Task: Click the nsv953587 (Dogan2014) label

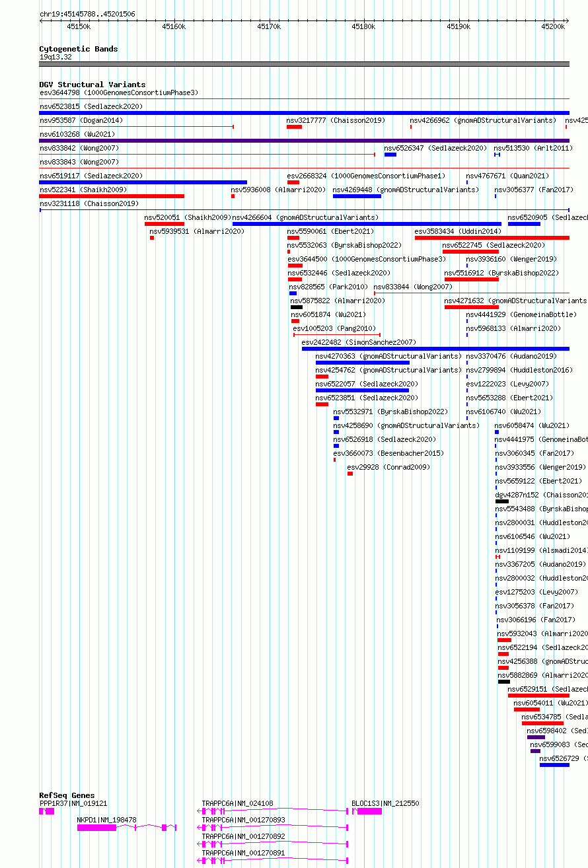Action: point(81,120)
